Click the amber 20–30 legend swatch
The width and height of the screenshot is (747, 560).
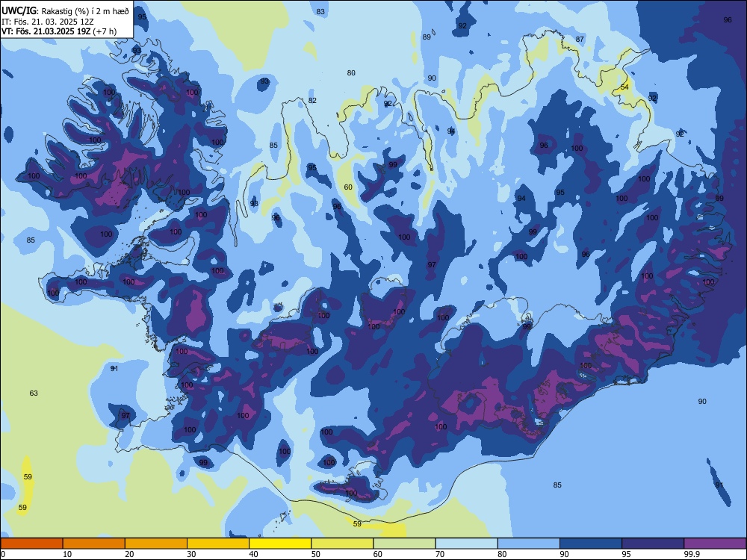click(x=156, y=544)
